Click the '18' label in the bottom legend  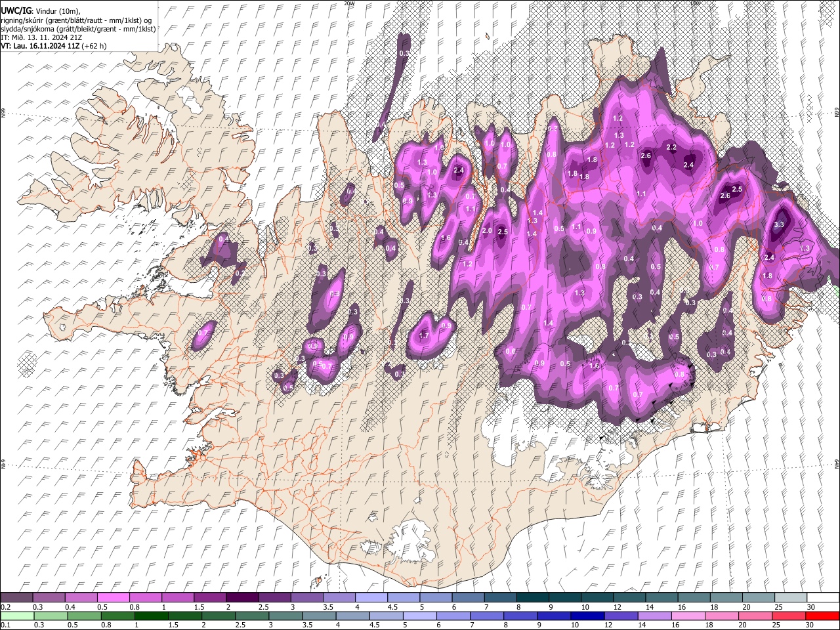pyautogui.click(x=709, y=625)
